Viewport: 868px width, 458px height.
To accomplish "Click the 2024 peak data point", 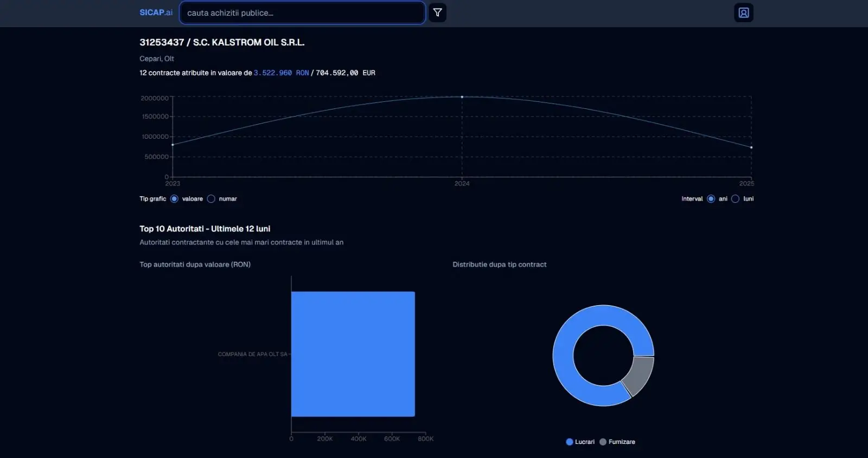I will pyautogui.click(x=462, y=97).
